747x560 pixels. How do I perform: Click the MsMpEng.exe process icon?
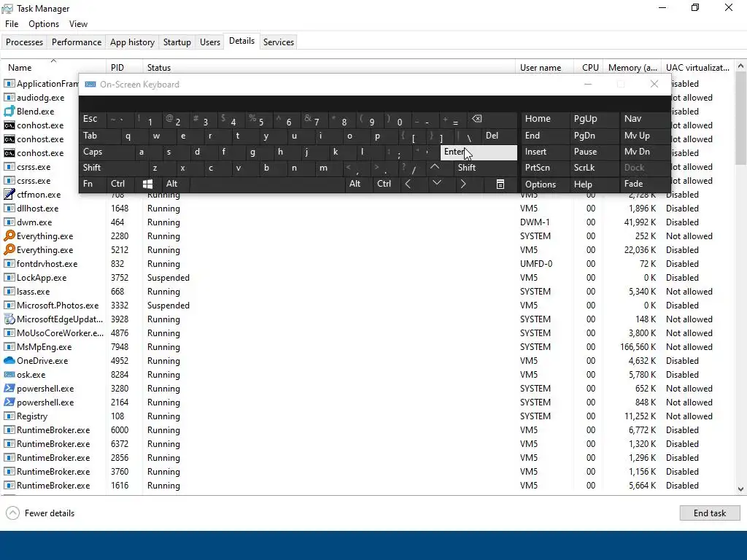9,346
